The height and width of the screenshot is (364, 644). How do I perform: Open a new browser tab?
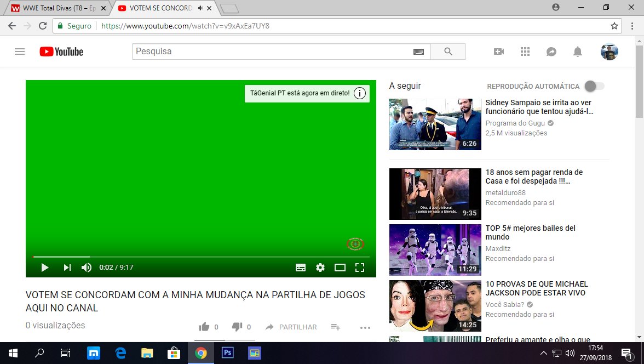point(229,8)
